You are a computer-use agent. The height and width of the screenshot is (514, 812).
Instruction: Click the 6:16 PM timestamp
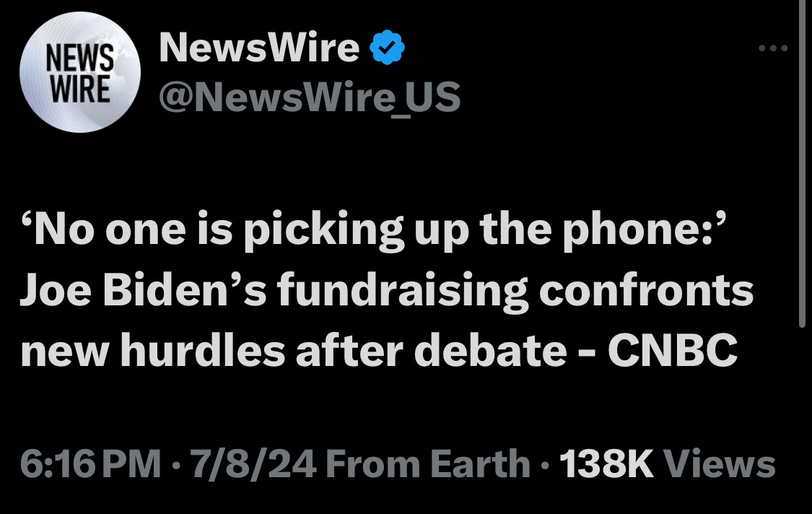point(90,464)
